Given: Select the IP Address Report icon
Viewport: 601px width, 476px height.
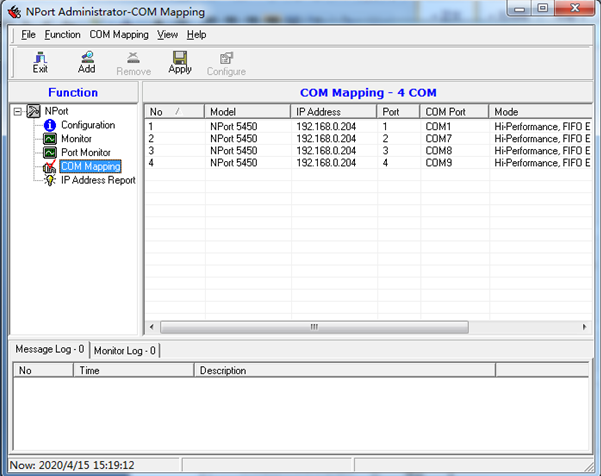Looking at the screenshot, I should tap(50, 181).
